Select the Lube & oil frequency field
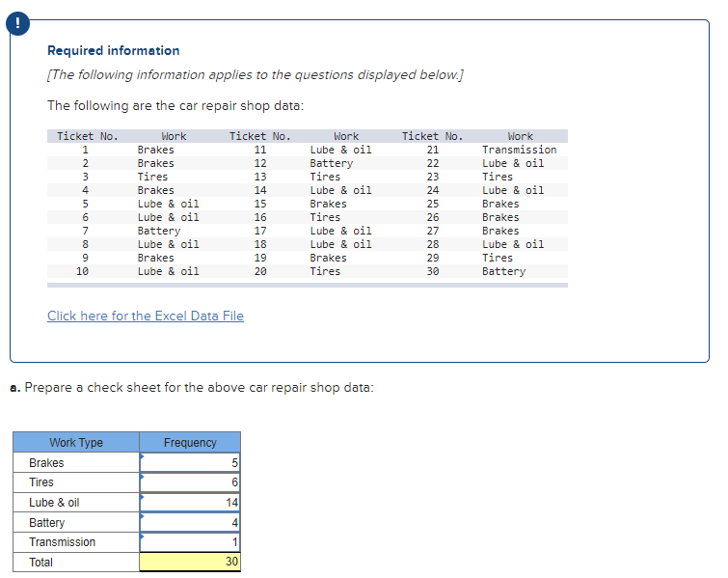This screenshot has height=578, width=728. click(x=190, y=503)
